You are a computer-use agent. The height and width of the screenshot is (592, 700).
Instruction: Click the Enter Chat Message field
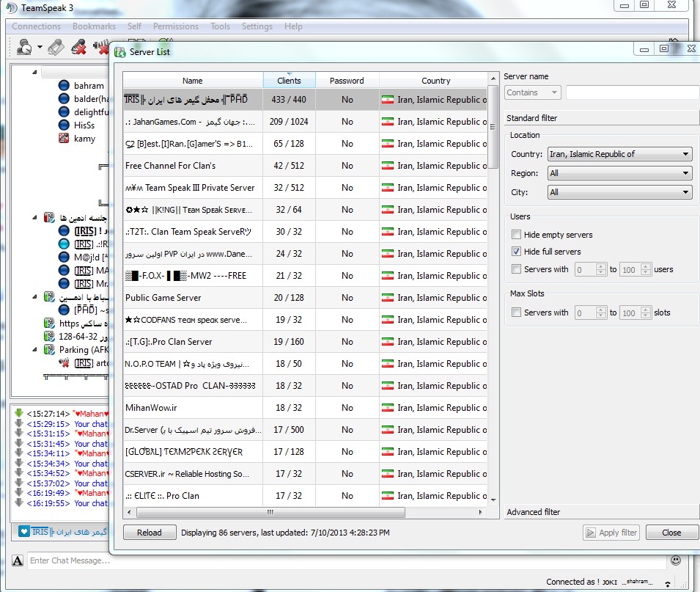(x=347, y=560)
